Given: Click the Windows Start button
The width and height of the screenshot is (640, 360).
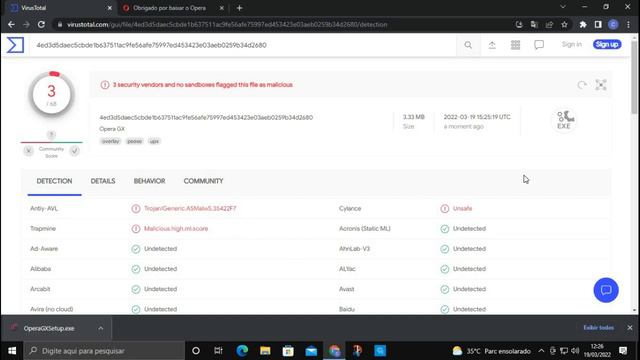Looking at the screenshot, I should coord(12,351).
